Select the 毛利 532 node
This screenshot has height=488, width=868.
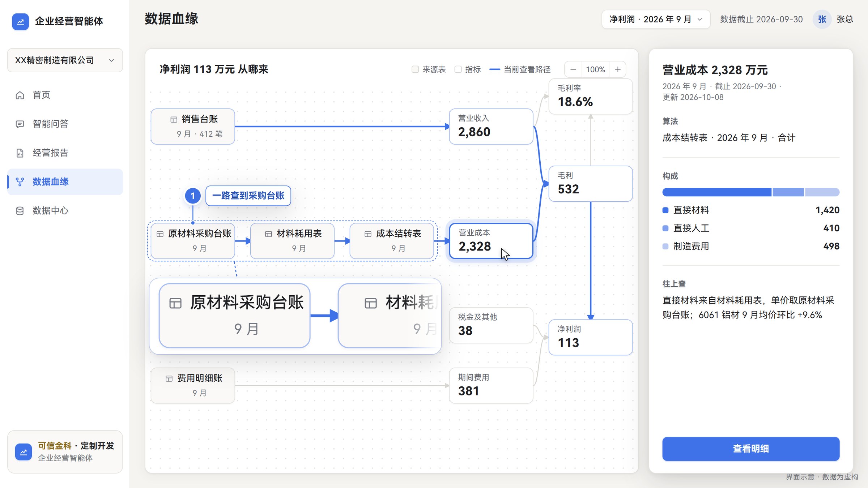pyautogui.click(x=590, y=184)
